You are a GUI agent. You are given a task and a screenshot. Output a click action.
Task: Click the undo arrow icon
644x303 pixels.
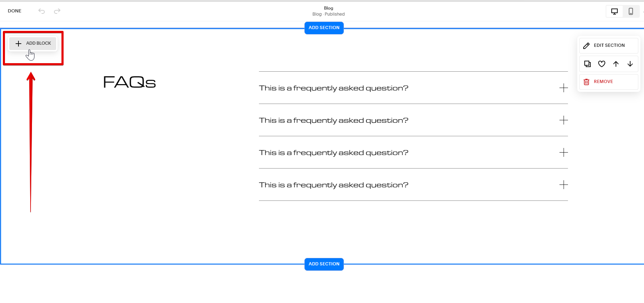pyautogui.click(x=42, y=11)
